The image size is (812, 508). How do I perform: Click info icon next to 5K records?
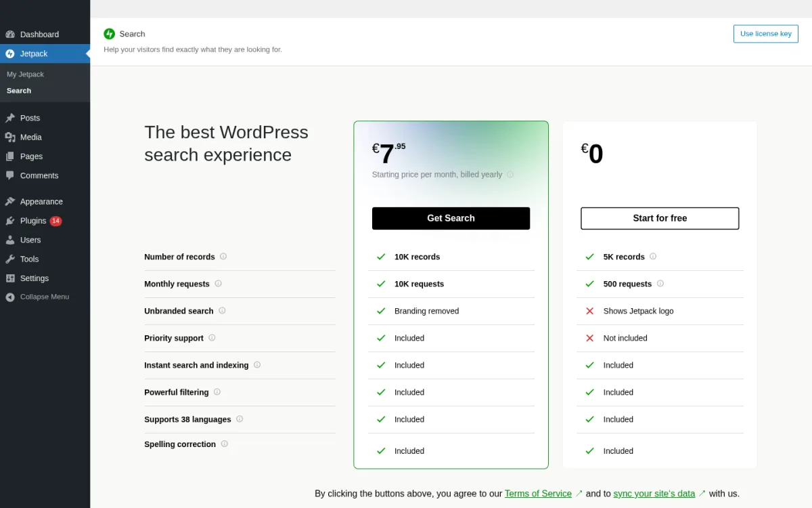tap(653, 257)
